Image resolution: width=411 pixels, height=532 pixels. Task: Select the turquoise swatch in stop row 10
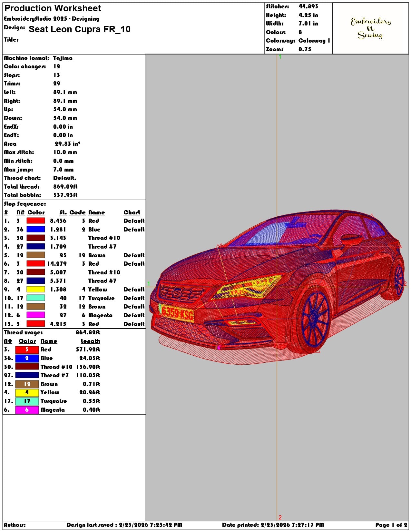35,298
